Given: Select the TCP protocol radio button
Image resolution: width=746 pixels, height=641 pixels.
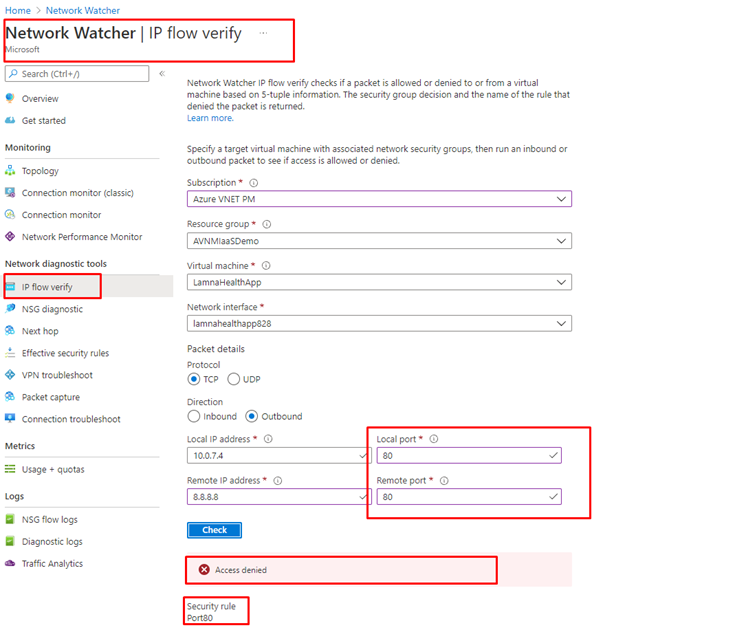Looking at the screenshot, I should tap(194, 379).
